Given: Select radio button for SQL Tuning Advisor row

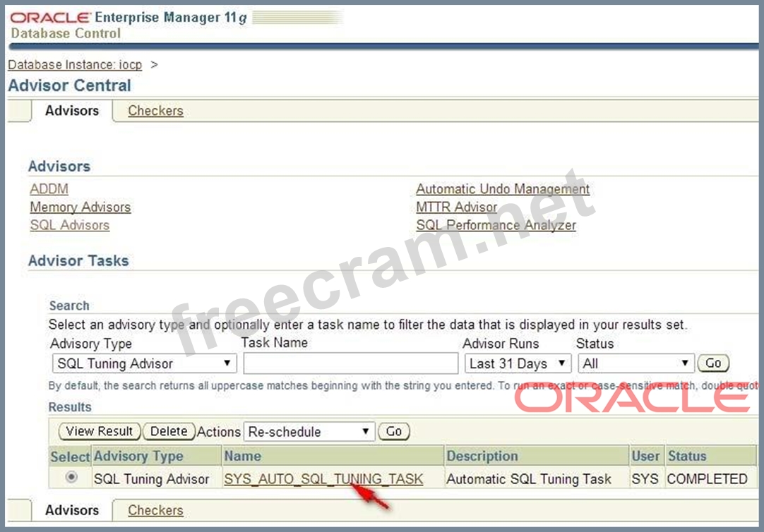Looking at the screenshot, I should point(71,477).
